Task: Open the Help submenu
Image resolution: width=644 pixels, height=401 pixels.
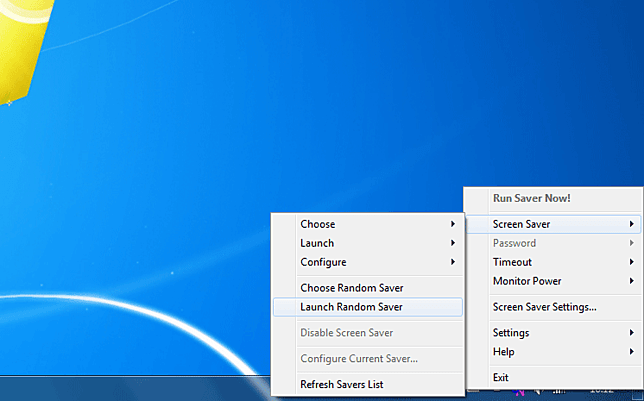Action: click(x=554, y=352)
